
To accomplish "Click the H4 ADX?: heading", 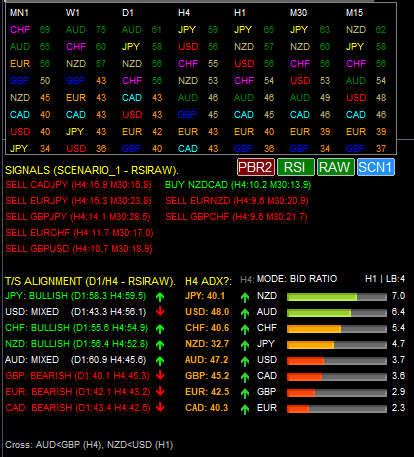I will (x=208, y=282).
